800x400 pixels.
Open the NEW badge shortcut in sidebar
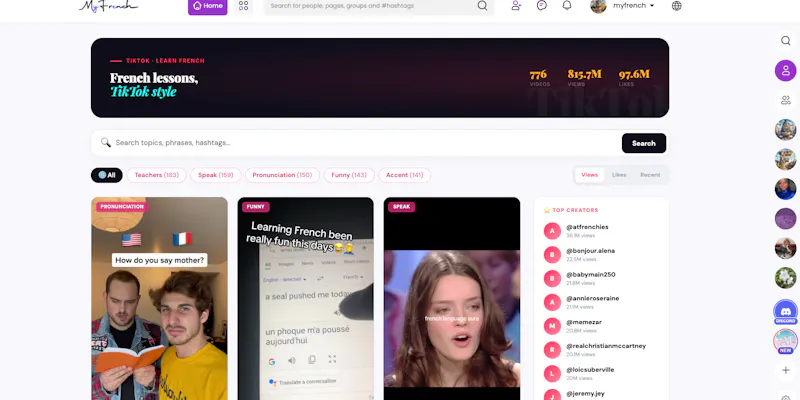[786, 341]
